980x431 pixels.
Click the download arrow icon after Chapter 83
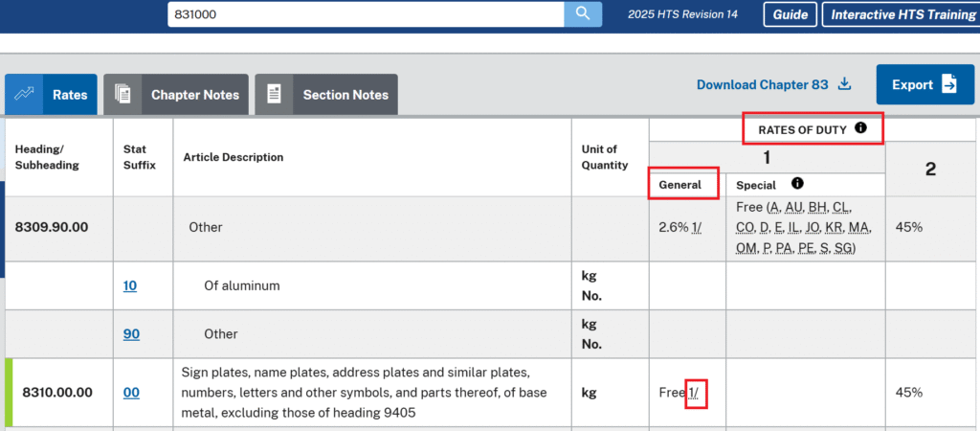tap(844, 84)
